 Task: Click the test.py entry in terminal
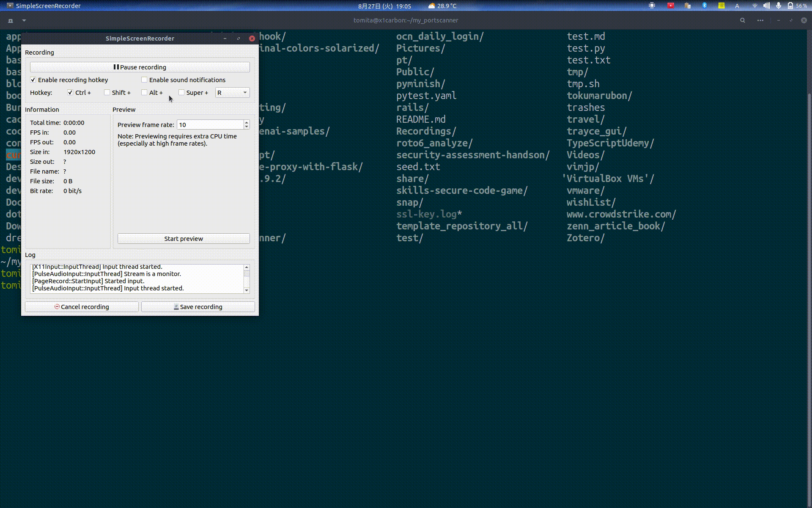586,48
